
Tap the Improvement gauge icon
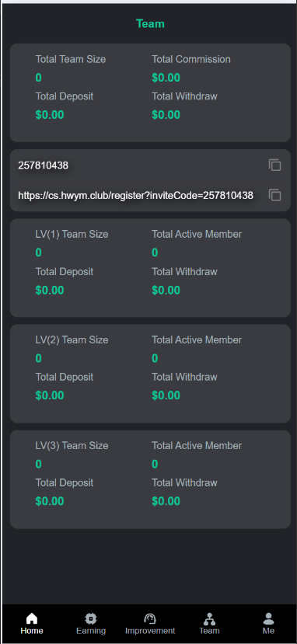150,618
